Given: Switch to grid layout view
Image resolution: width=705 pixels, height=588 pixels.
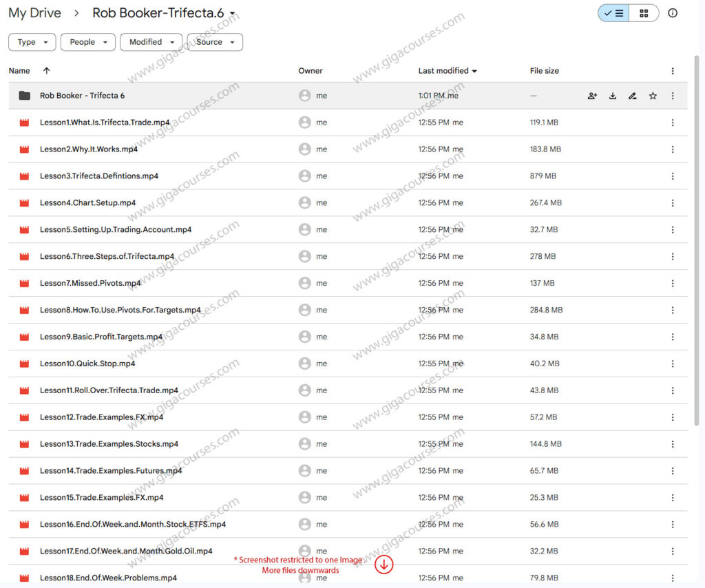Looking at the screenshot, I should click(644, 13).
